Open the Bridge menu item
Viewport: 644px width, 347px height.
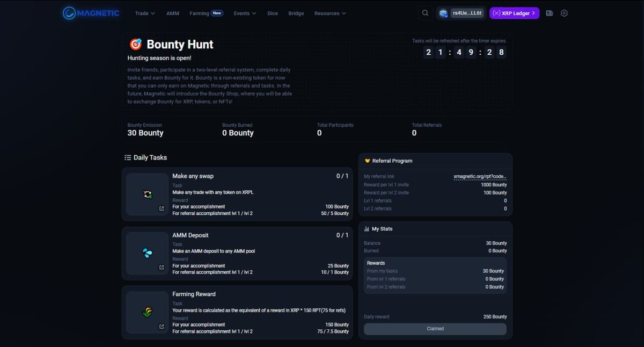click(x=296, y=13)
